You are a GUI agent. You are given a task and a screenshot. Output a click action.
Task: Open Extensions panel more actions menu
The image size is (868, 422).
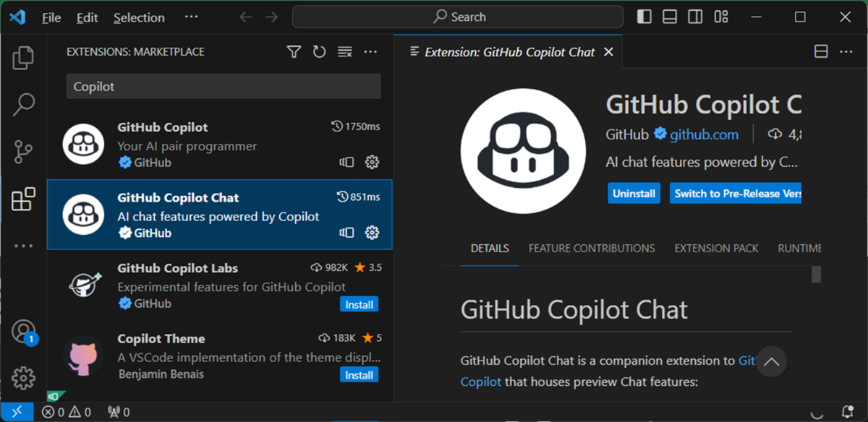coord(370,51)
